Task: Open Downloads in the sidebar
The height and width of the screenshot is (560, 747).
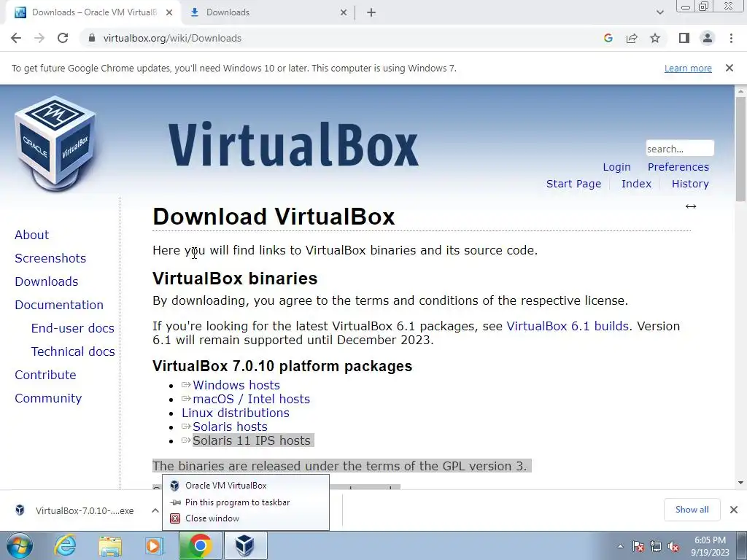Action: click(x=46, y=281)
